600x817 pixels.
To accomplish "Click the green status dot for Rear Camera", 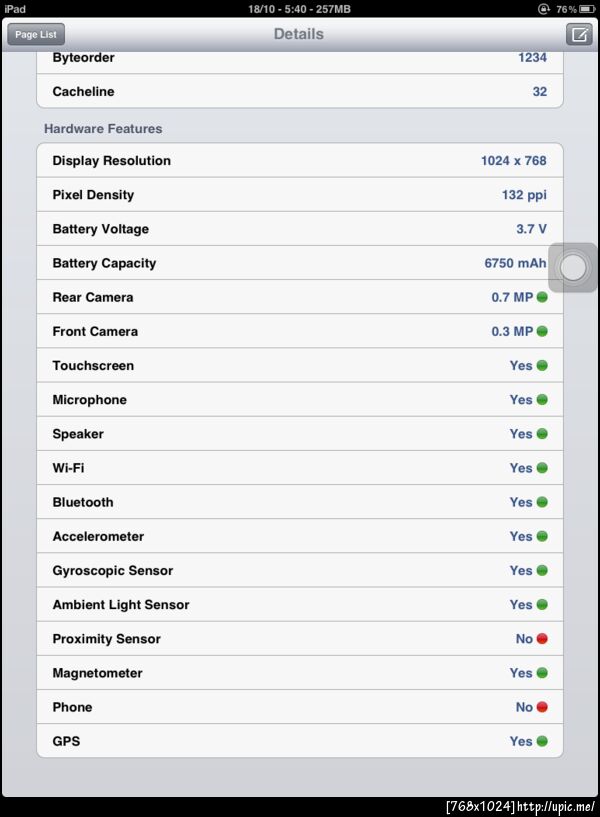I will (x=542, y=297).
